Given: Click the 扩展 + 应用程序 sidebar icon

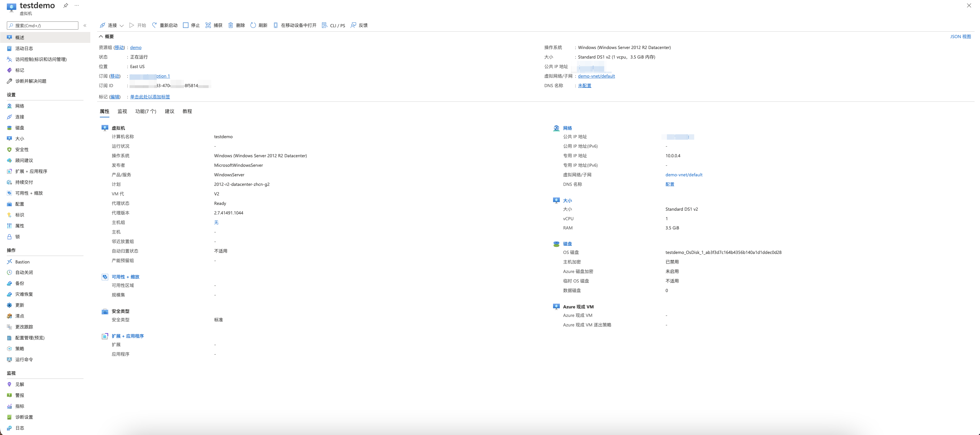Looking at the screenshot, I should pos(10,171).
